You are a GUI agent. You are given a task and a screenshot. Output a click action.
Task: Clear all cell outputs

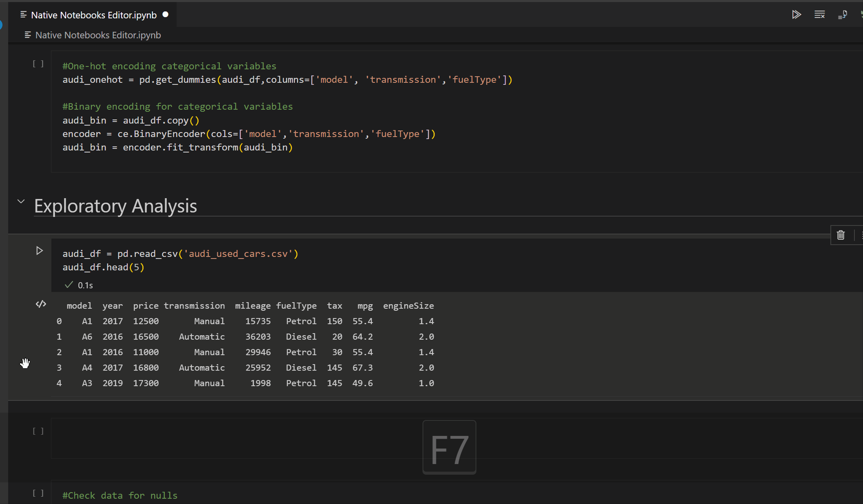819,14
